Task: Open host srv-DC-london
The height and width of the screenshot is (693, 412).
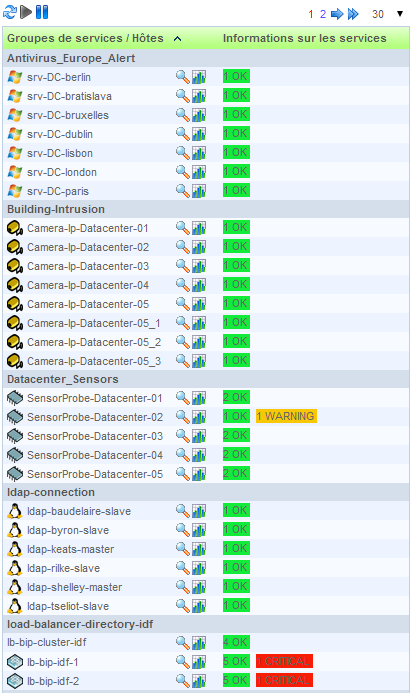Action: point(61,172)
